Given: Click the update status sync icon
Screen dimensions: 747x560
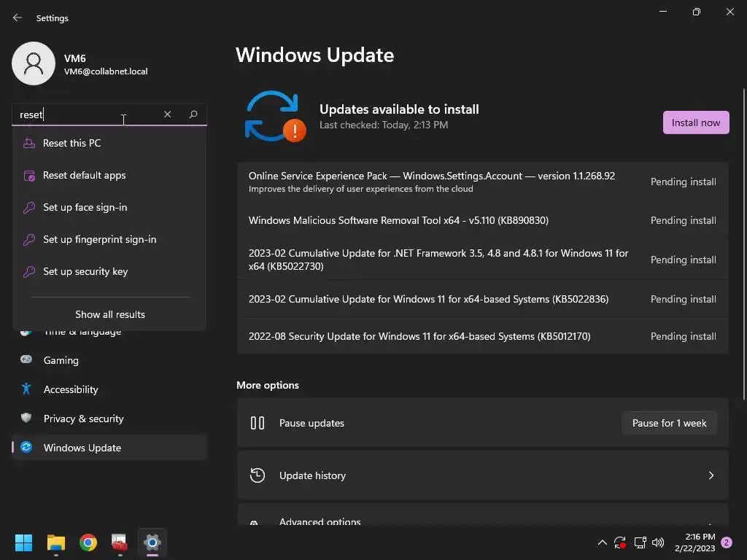Looking at the screenshot, I should point(275,116).
